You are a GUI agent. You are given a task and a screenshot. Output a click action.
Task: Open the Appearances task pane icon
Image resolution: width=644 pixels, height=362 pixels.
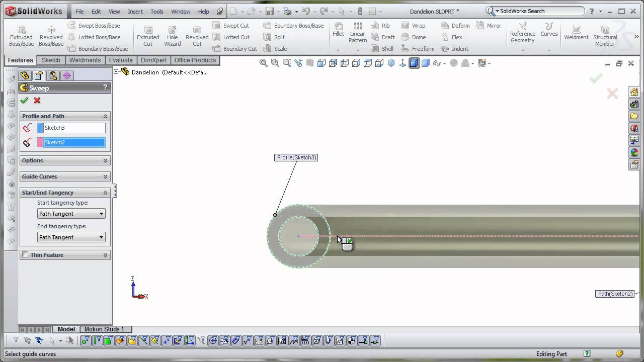634,152
